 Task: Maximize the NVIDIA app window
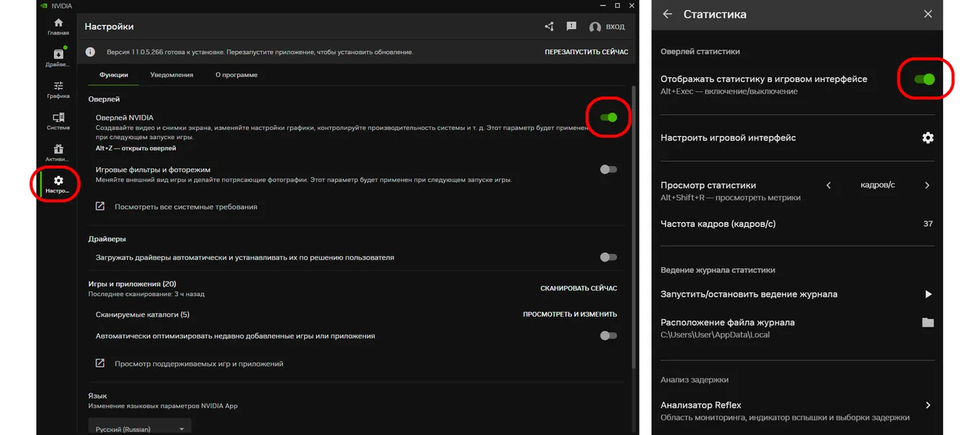[x=618, y=5]
